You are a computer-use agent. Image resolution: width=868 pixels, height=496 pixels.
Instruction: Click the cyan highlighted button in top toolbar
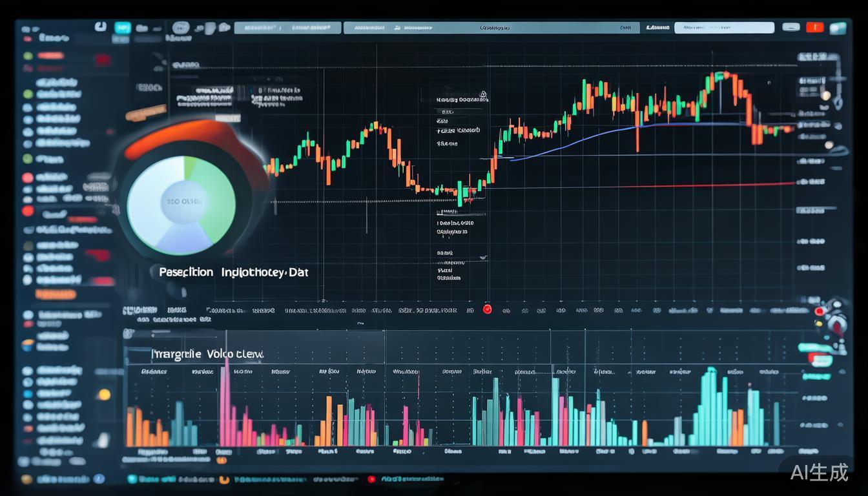coord(122,28)
